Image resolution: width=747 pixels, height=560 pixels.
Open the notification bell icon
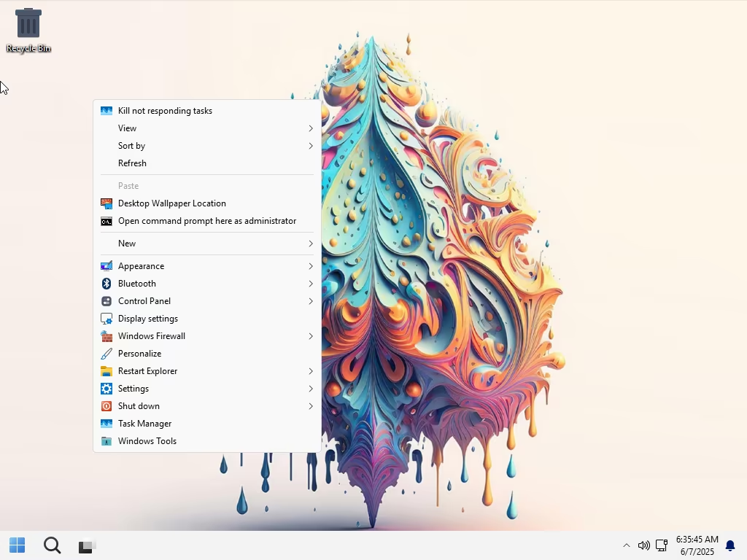729,545
